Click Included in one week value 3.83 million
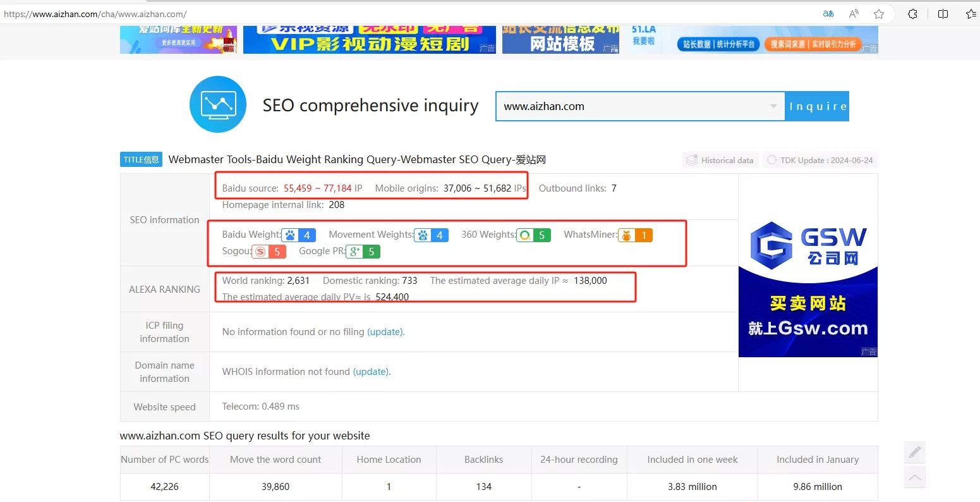This screenshot has width=980, height=502. 693,487
